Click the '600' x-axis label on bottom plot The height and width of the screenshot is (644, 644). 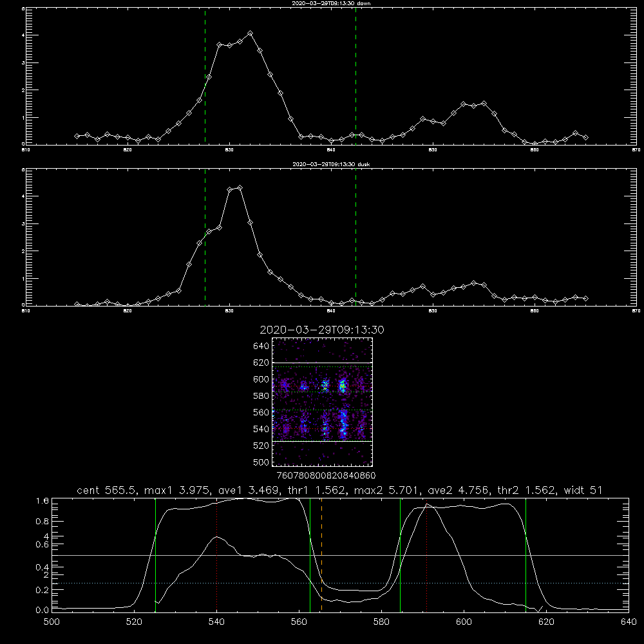tap(464, 622)
